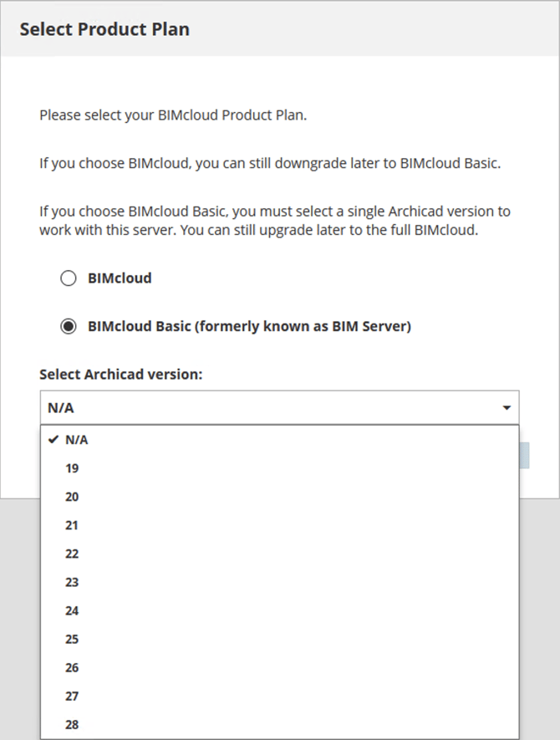Image resolution: width=560 pixels, height=740 pixels.
Task: Select version 26 from the list
Action: coord(72,667)
